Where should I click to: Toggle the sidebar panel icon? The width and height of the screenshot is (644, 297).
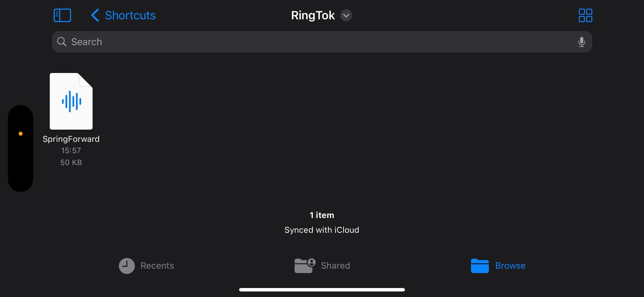point(62,15)
